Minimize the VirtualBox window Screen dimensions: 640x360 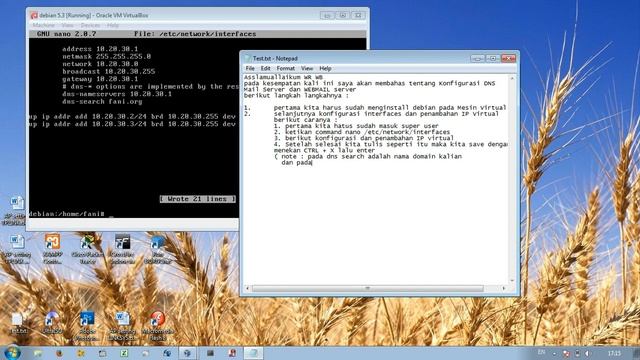pyautogui.click(x=327, y=16)
